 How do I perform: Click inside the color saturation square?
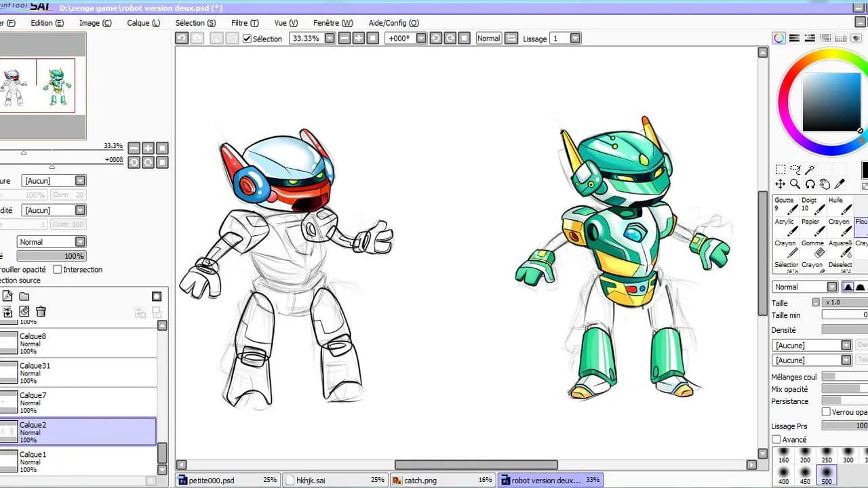point(831,101)
